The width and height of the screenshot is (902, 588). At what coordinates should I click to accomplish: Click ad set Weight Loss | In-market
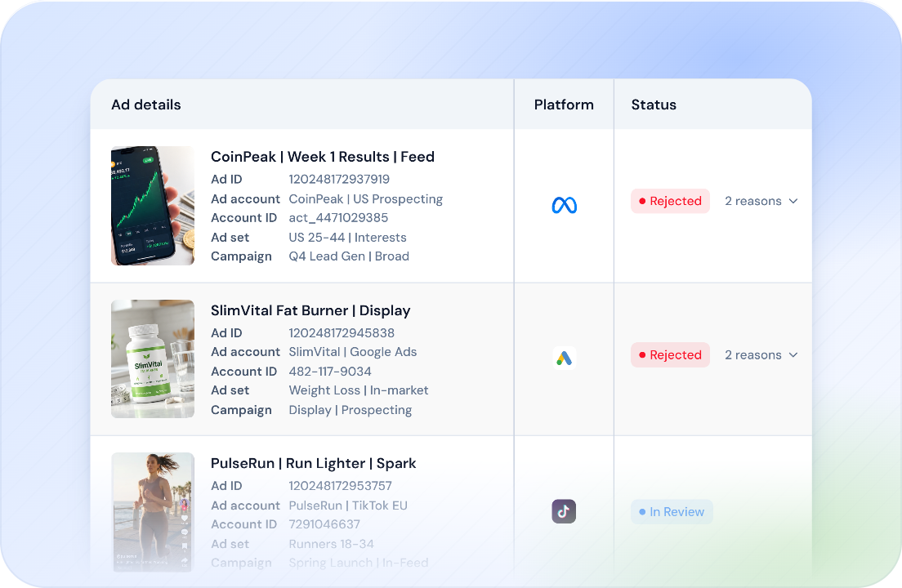359,390
